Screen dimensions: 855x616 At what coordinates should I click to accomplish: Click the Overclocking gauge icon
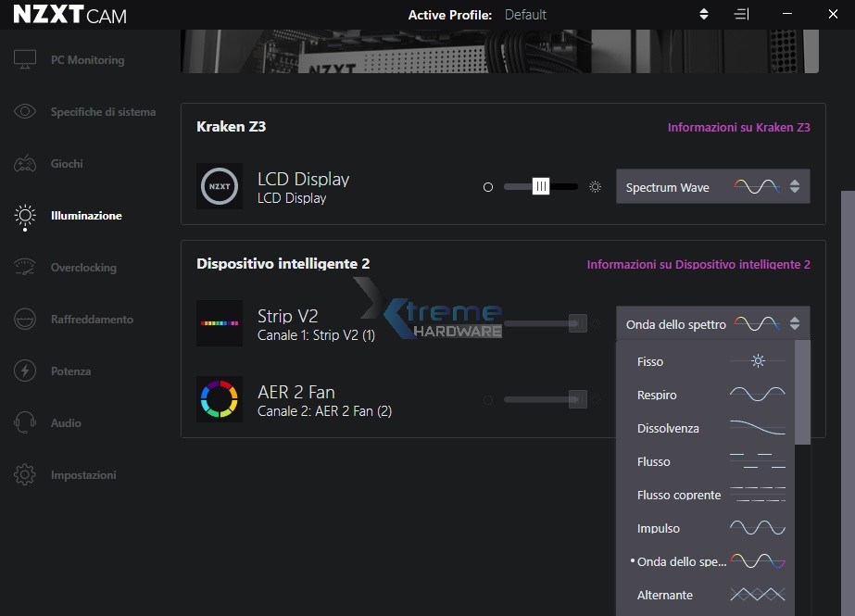coord(25,268)
